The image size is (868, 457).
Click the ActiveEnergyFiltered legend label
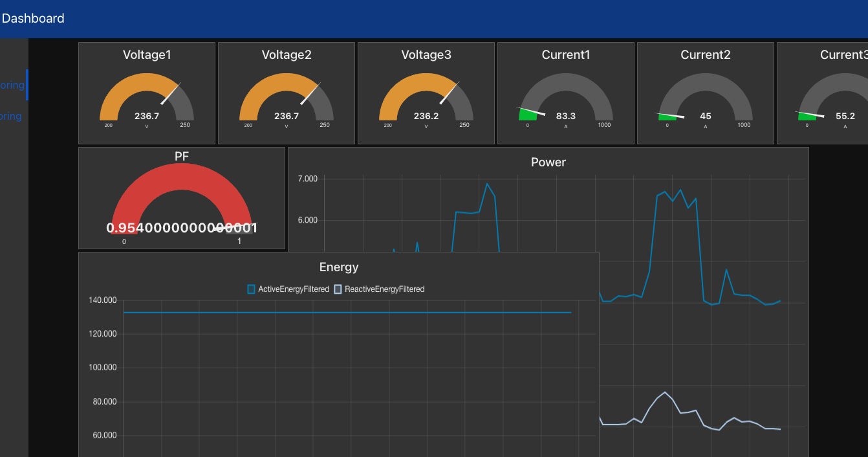tap(294, 289)
